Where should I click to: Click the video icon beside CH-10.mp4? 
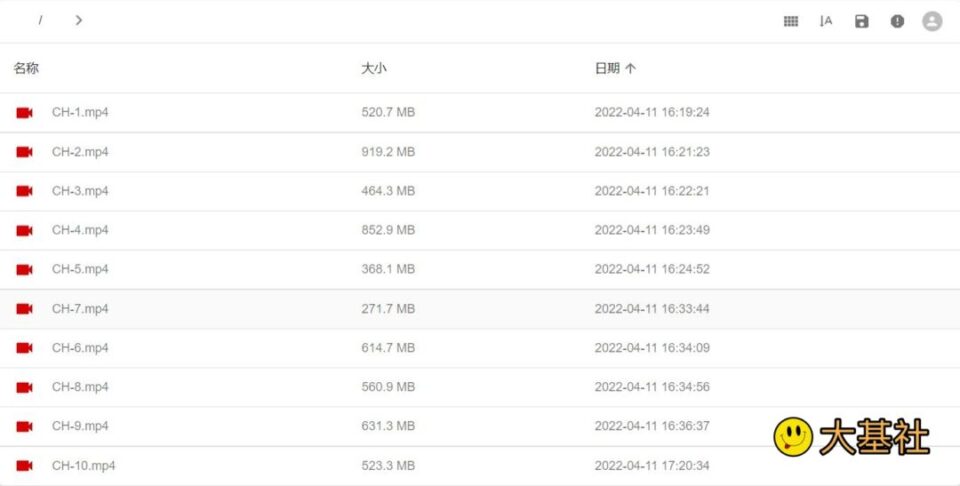25,465
